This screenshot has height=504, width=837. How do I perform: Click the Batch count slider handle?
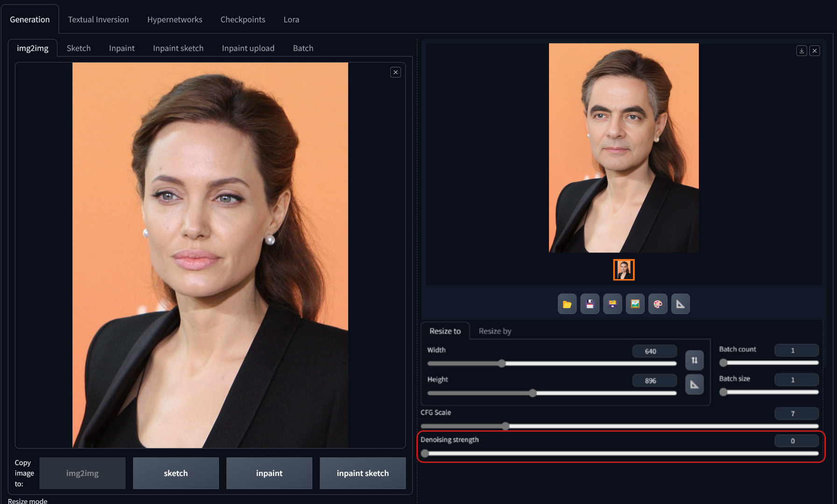(x=723, y=363)
